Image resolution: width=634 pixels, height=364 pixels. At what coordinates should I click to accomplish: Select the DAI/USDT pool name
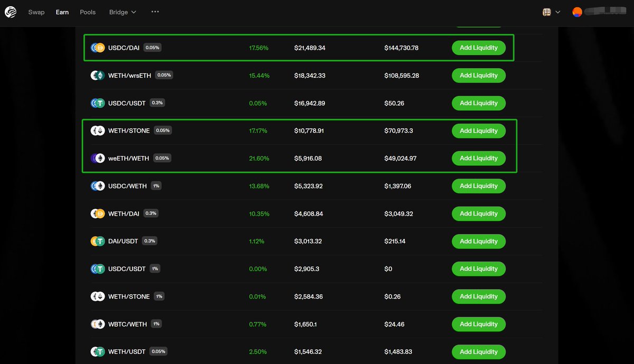123,241
